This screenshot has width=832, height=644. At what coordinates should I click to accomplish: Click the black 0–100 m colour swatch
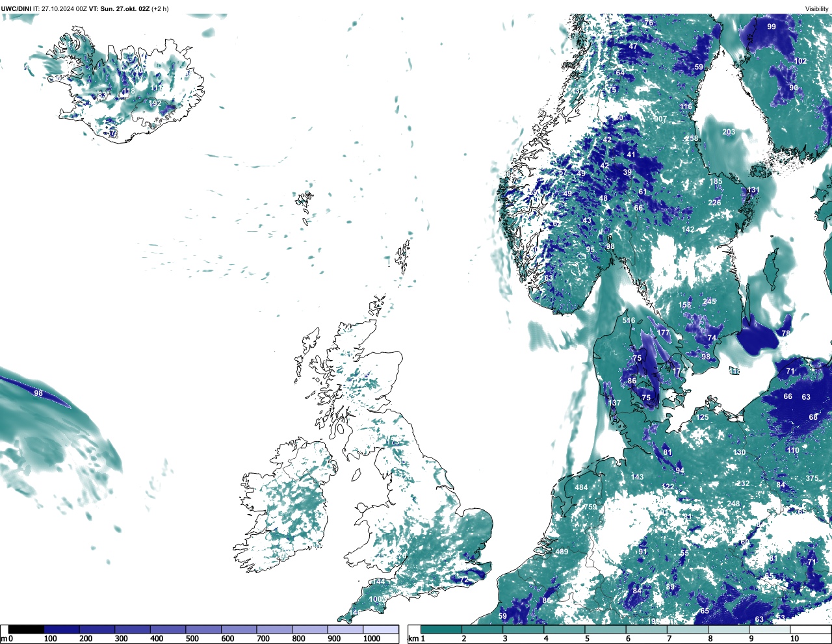coord(27,630)
